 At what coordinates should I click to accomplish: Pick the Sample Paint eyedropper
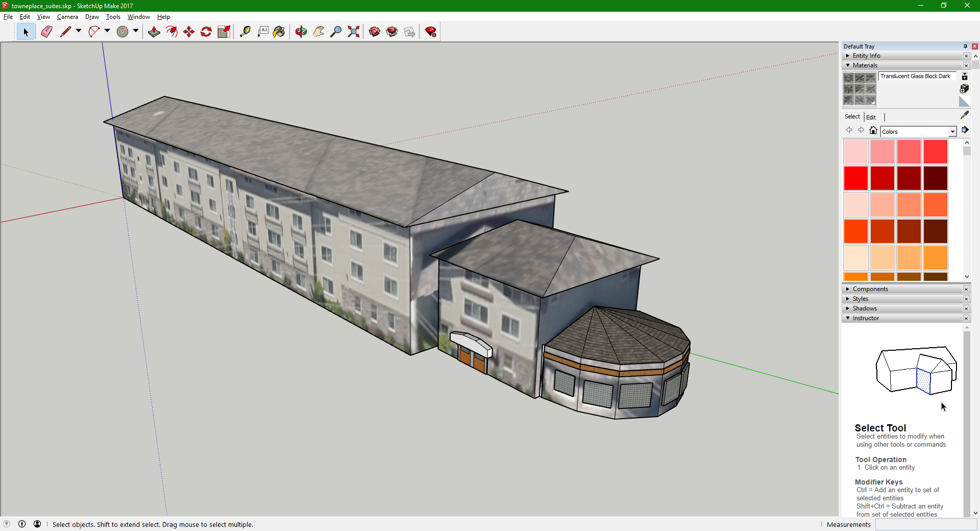click(964, 115)
